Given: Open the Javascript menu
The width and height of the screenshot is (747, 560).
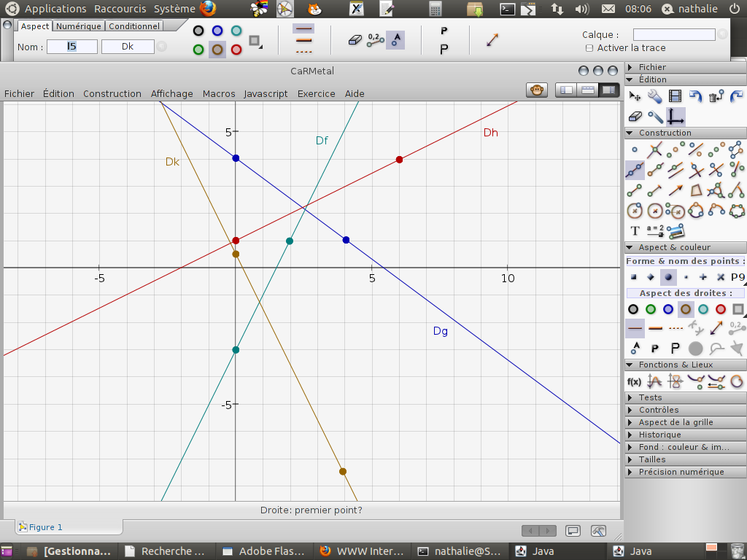Looking at the screenshot, I should click(x=266, y=94).
